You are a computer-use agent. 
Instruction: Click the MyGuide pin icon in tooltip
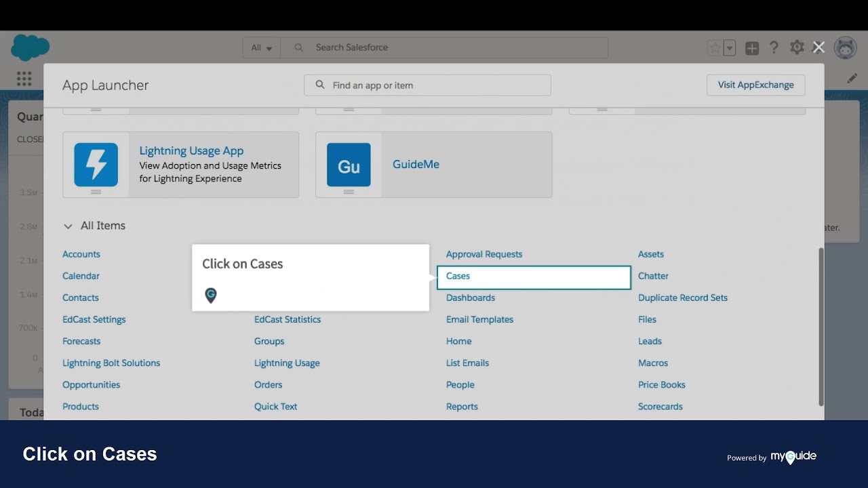click(x=211, y=295)
